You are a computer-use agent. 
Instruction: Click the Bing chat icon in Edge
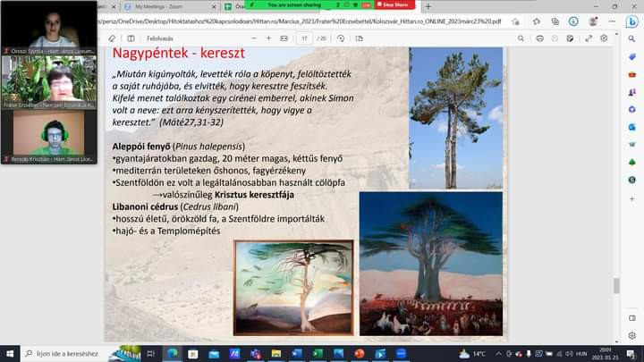631,21
